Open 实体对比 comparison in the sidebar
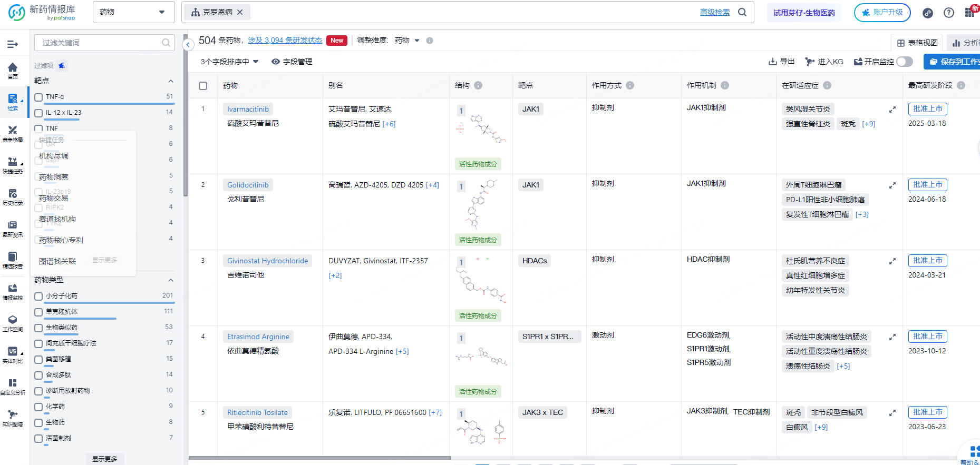980x465 pixels. (13, 355)
